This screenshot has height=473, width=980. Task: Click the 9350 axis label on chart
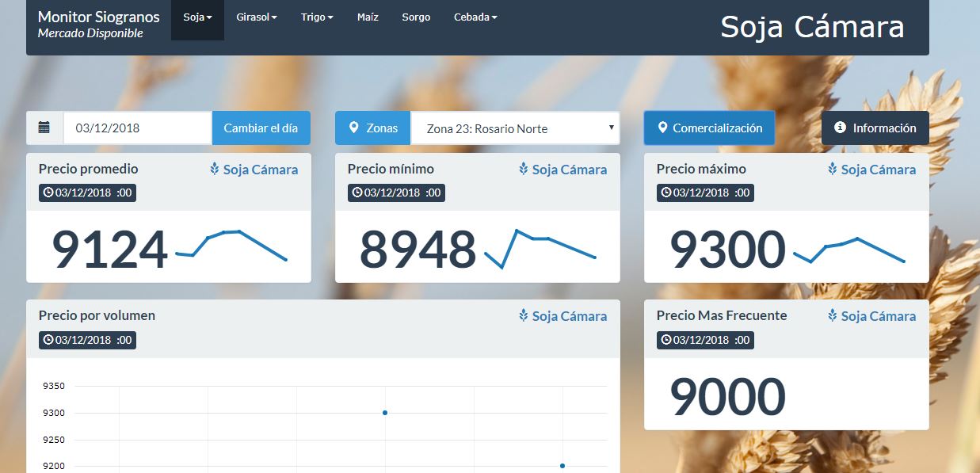click(54, 386)
